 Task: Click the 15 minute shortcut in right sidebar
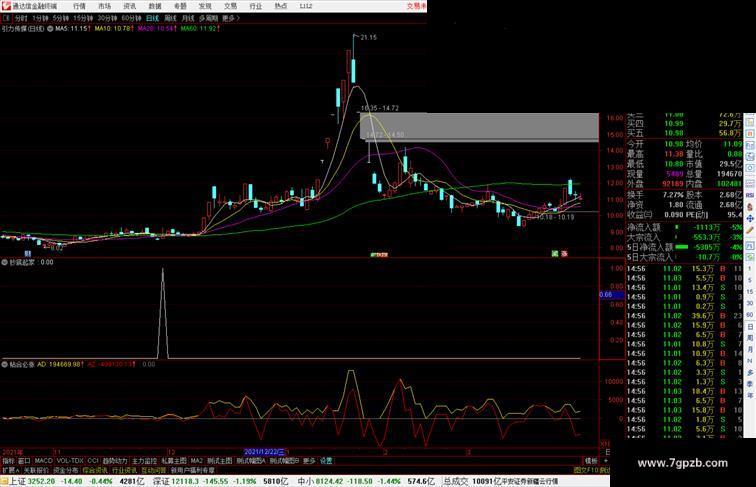[x=750, y=292]
